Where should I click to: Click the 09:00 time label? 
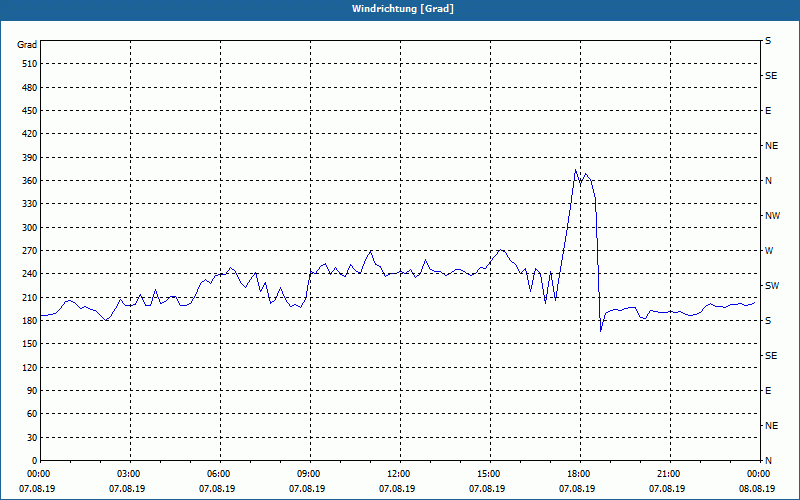pos(309,474)
